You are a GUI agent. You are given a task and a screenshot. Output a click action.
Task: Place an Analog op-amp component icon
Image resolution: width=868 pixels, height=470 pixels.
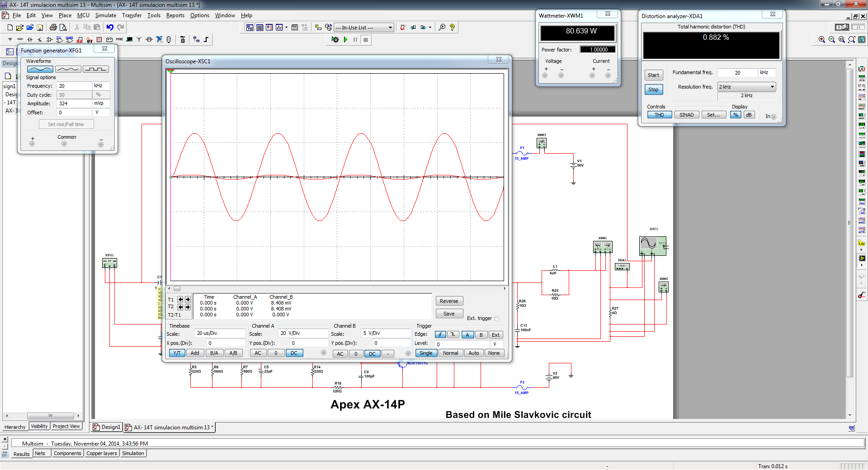click(x=50, y=40)
